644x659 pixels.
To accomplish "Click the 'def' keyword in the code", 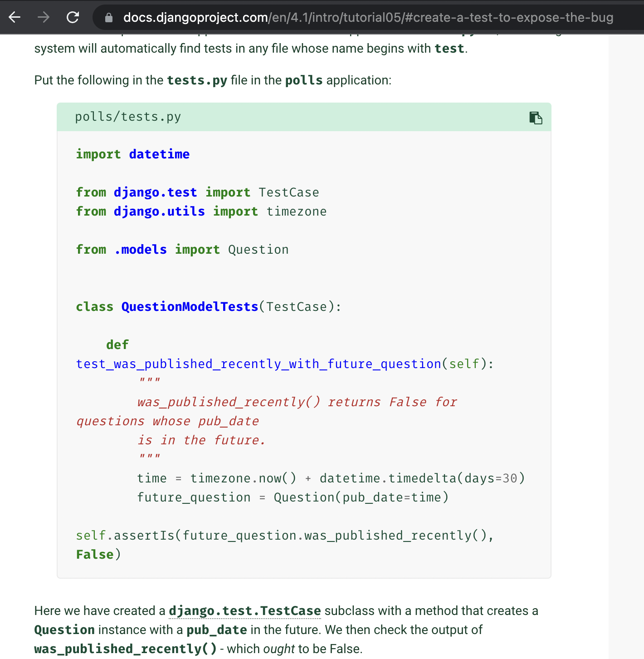I will pos(117,344).
